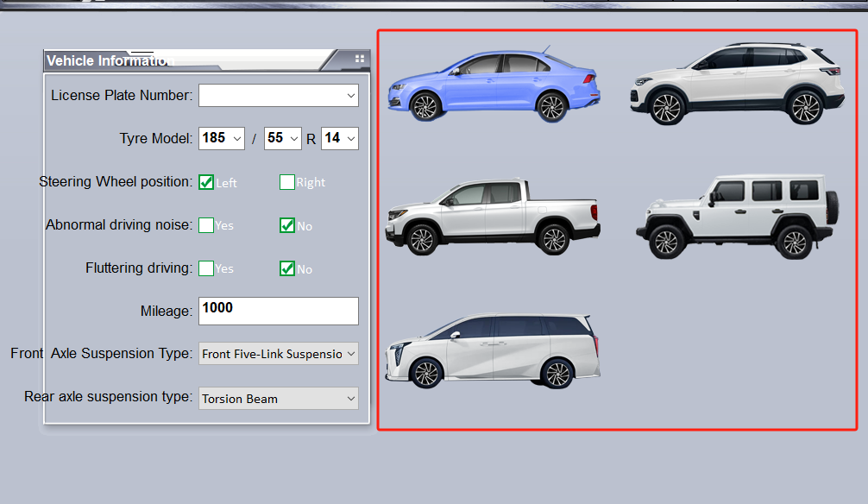
Task: Choose the white off-road jeep image
Action: (x=738, y=217)
